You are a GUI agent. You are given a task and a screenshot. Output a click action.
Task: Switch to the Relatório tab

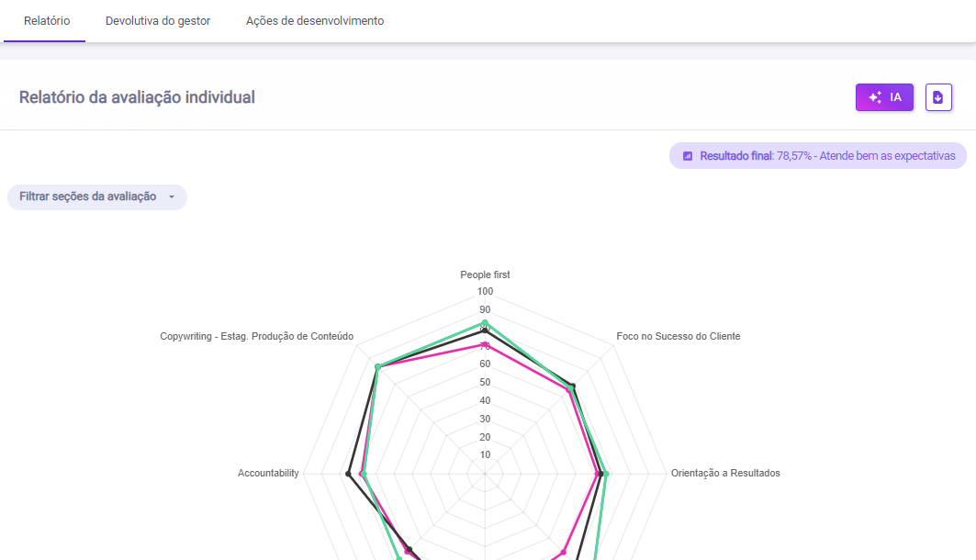coord(47,21)
